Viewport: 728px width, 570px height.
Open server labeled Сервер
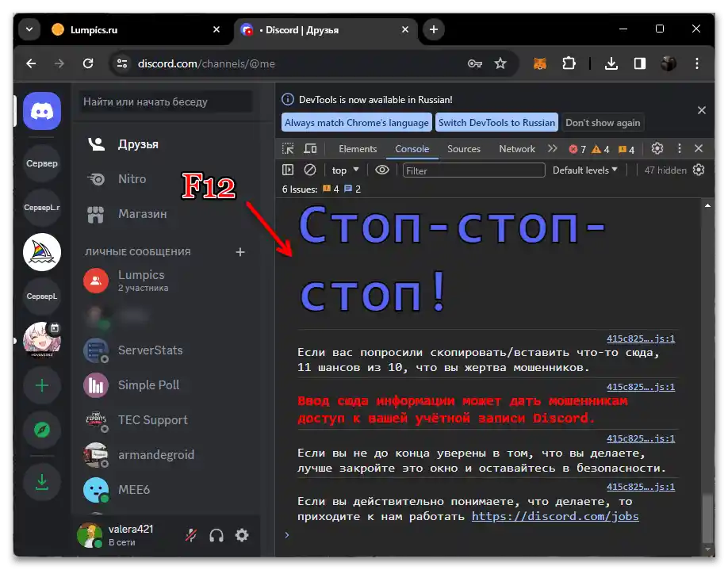42,163
